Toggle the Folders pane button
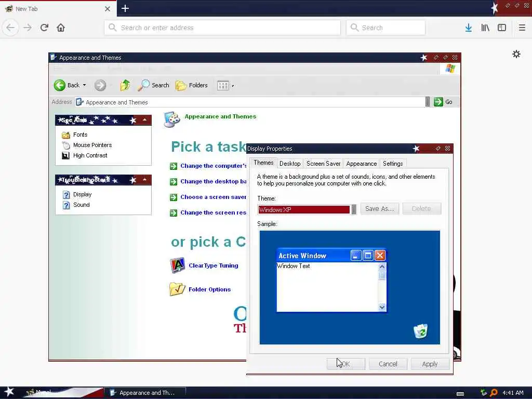Image resolution: width=532 pixels, height=399 pixels. click(192, 85)
